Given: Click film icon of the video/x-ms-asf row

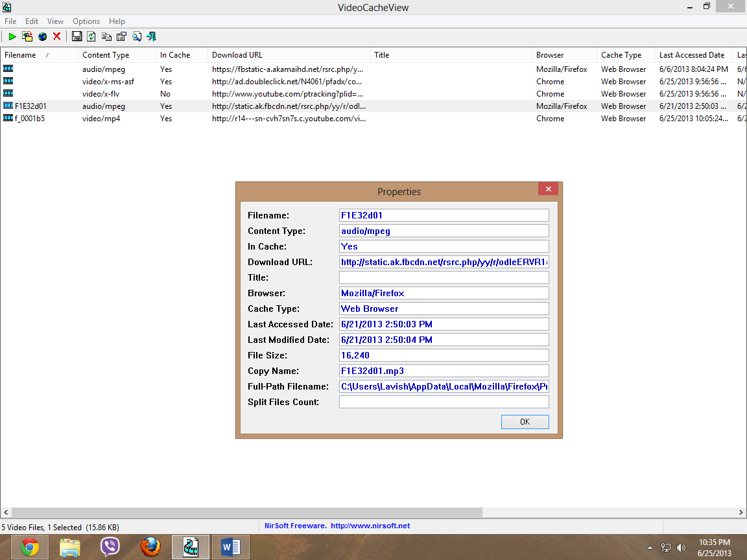Looking at the screenshot, I should click(8, 81).
